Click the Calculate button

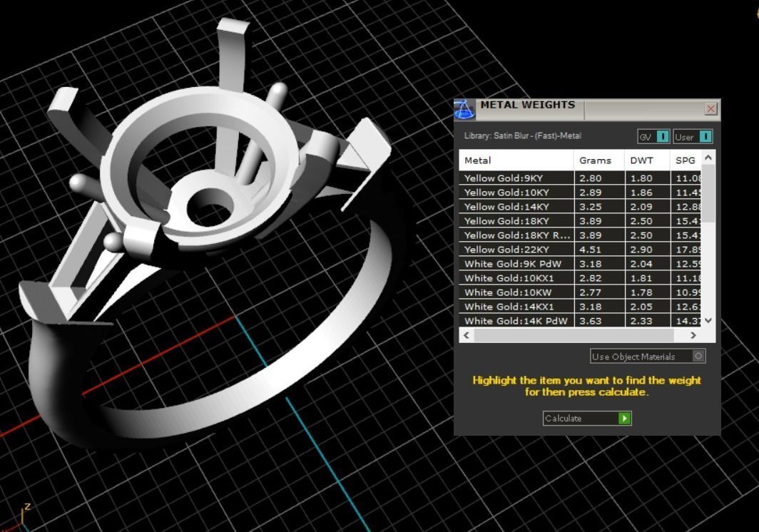pos(587,418)
